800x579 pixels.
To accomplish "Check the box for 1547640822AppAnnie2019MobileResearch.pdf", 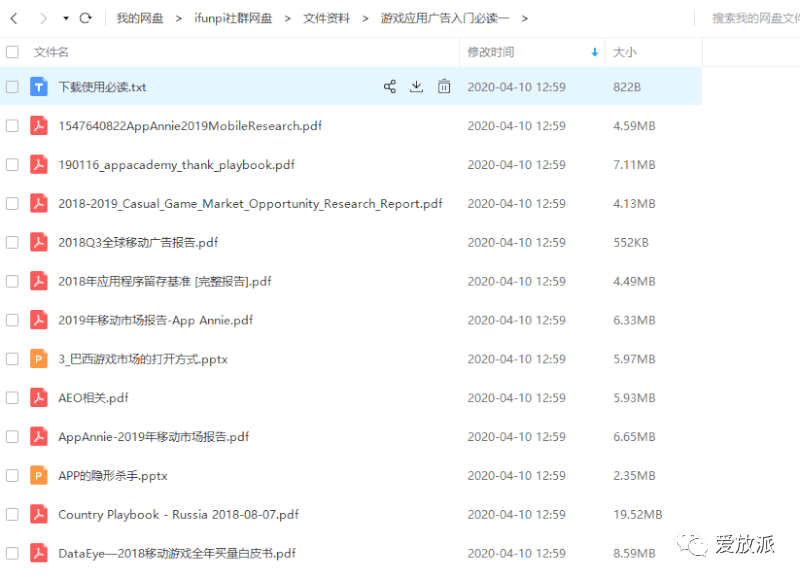I will [x=12, y=125].
